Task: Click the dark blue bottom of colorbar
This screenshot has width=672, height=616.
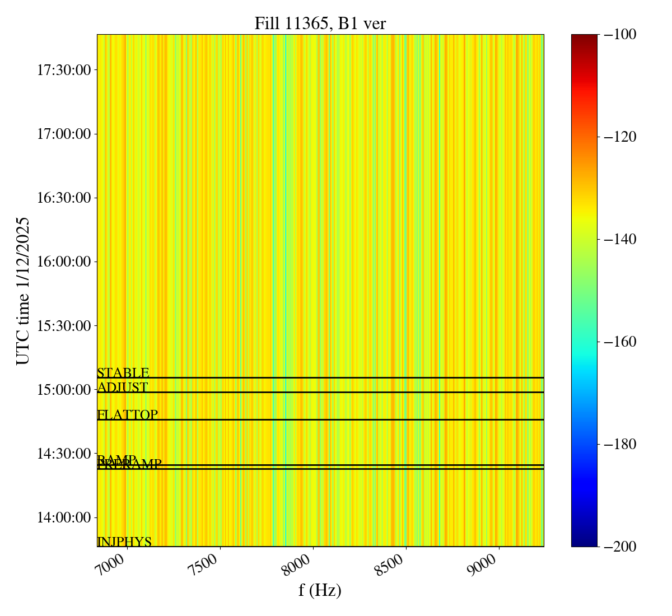Action: [x=584, y=542]
